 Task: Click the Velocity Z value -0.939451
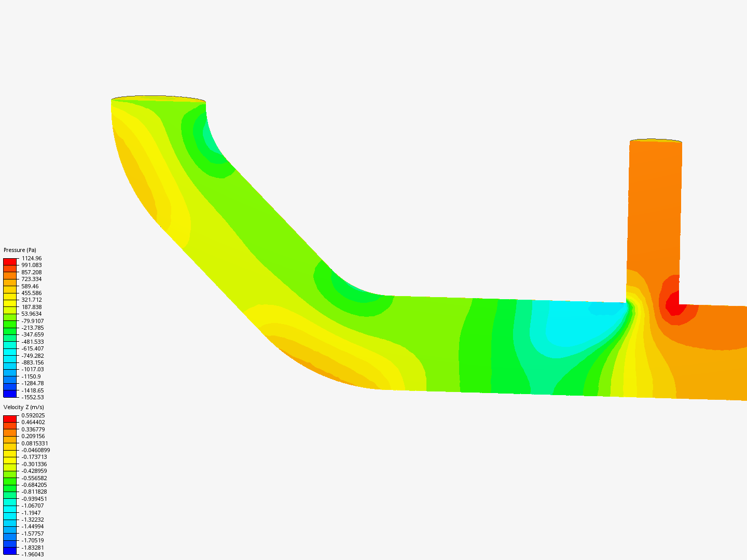click(34, 499)
